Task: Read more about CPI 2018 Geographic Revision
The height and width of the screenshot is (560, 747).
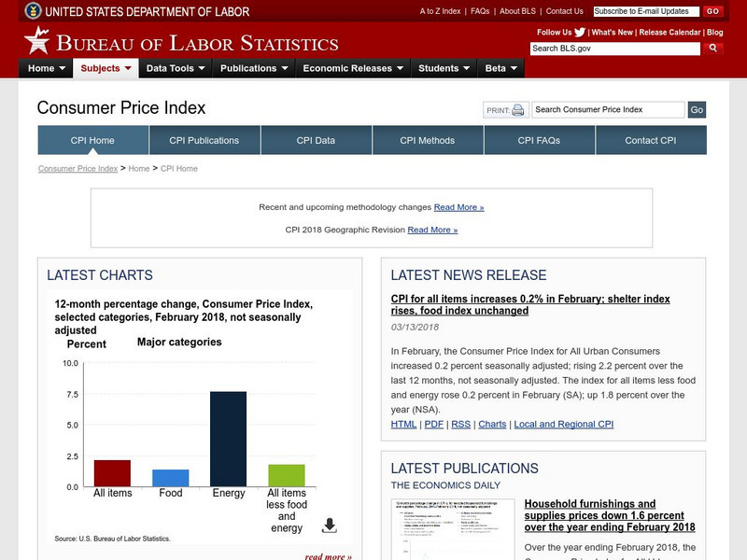Action: (x=432, y=230)
